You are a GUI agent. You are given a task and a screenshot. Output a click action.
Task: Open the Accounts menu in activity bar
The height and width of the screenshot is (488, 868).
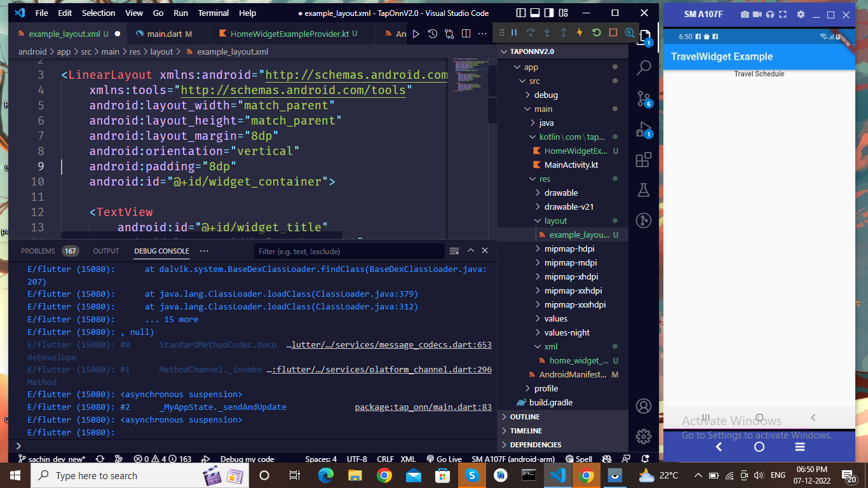[x=644, y=406]
